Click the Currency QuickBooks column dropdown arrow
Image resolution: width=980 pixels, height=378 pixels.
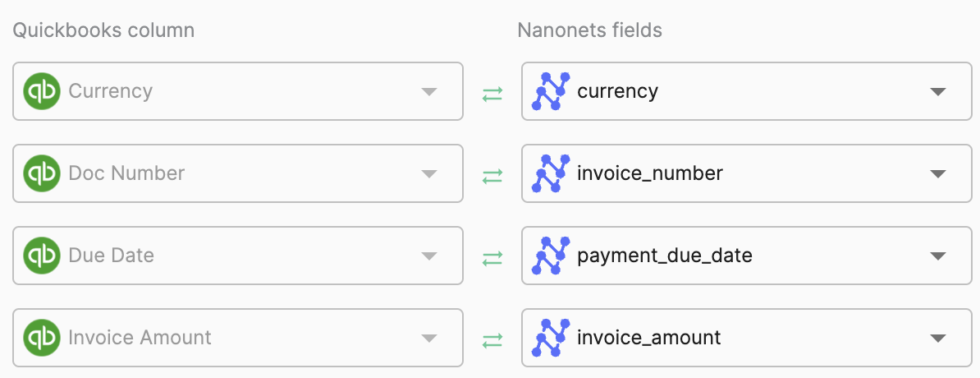tap(428, 91)
